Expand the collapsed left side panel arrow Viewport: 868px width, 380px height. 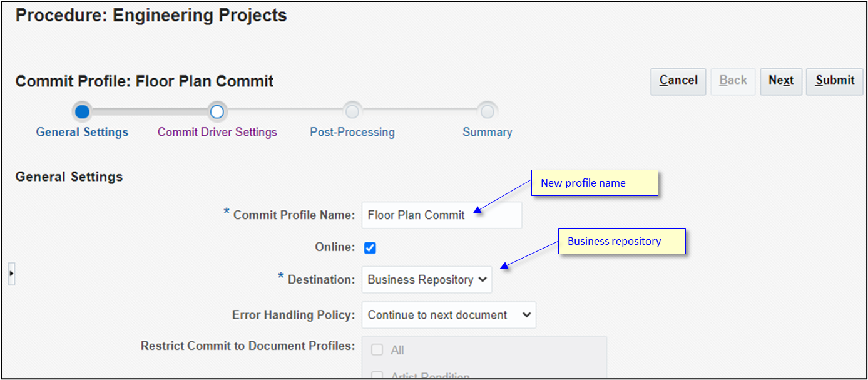[x=11, y=274]
